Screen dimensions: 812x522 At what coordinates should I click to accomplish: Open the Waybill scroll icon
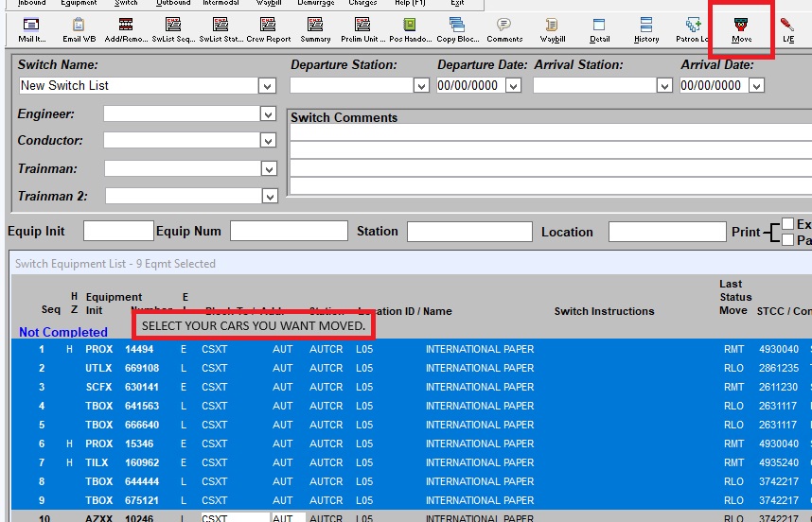[552, 30]
